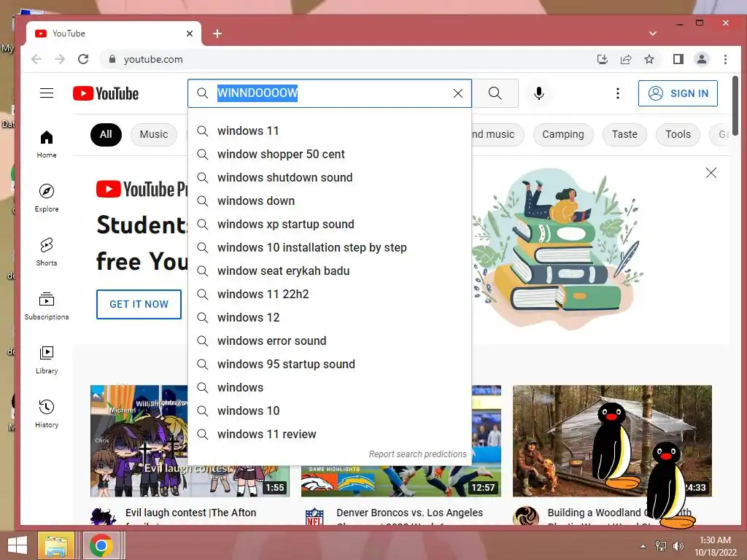Viewport: 747px width, 560px height.
Task: Open the Chrome profile avatar
Action: point(701,59)
